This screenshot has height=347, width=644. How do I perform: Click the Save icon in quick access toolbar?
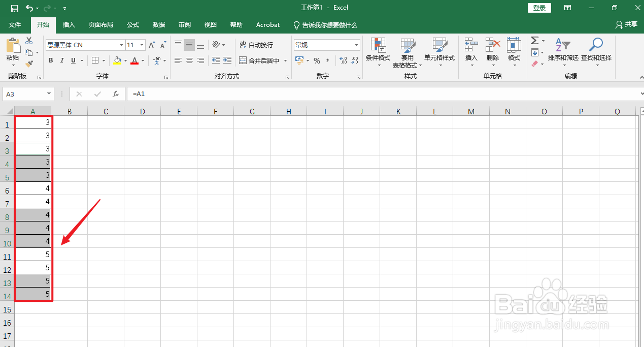coord(14,8)
